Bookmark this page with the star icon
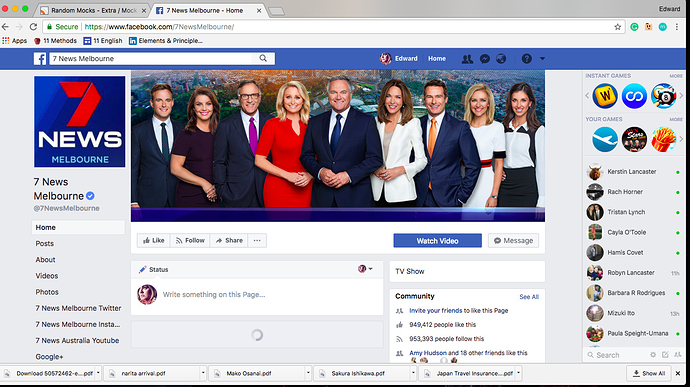This screenshot has height=387, width=690. tap(618, 27)
